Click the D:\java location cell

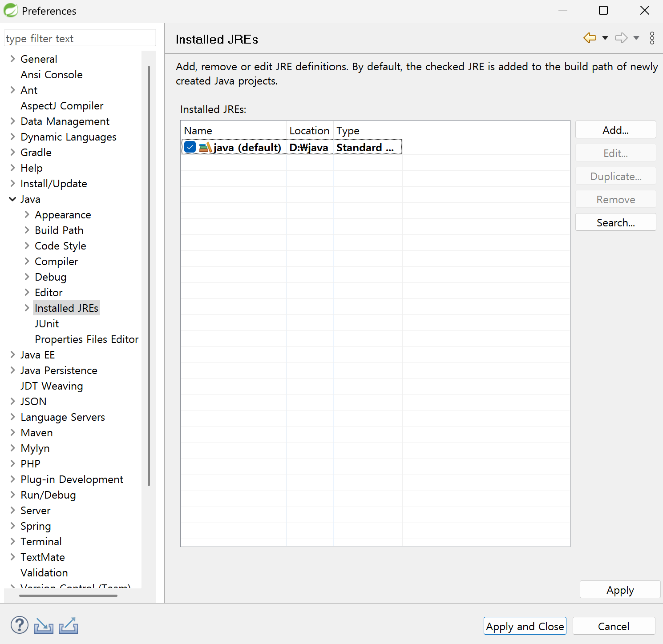tap(310, 147)
